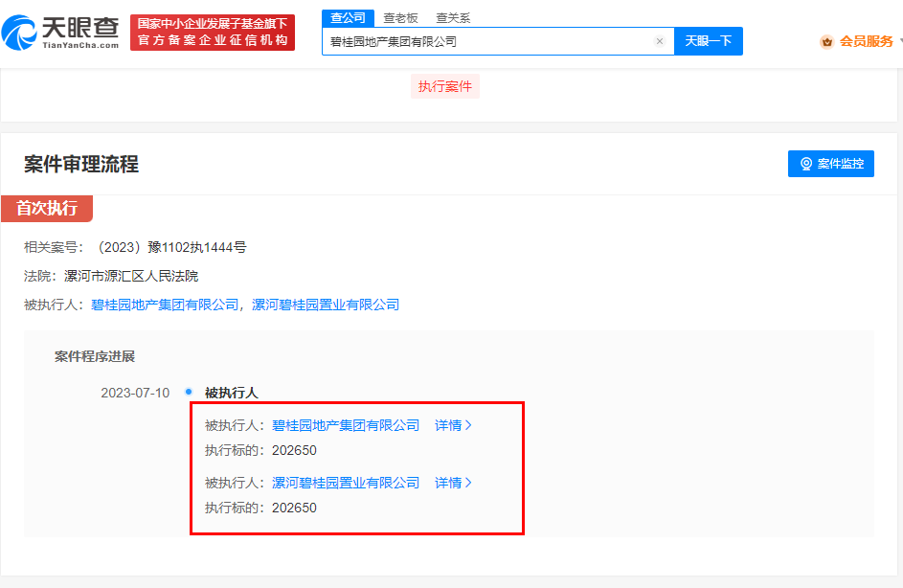The height and width of the screenshot is (588, 903).
Task: Open 漯河碧桂园置业有限公司 link in case progress
Action: [346, 483]
